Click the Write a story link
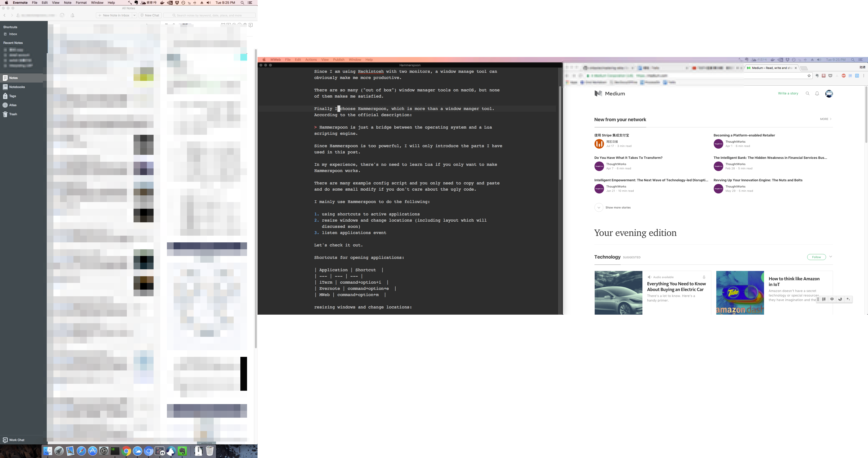 click(788, 93)
